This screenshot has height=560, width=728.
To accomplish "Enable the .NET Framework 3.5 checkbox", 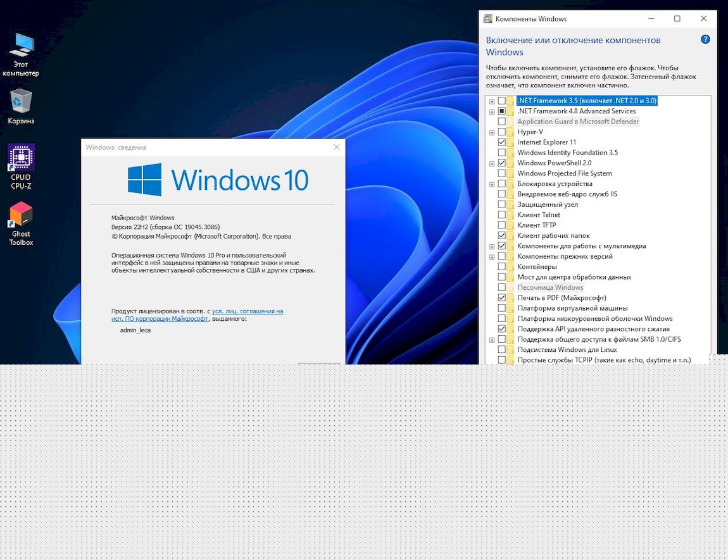I will [x=502, y=101].
